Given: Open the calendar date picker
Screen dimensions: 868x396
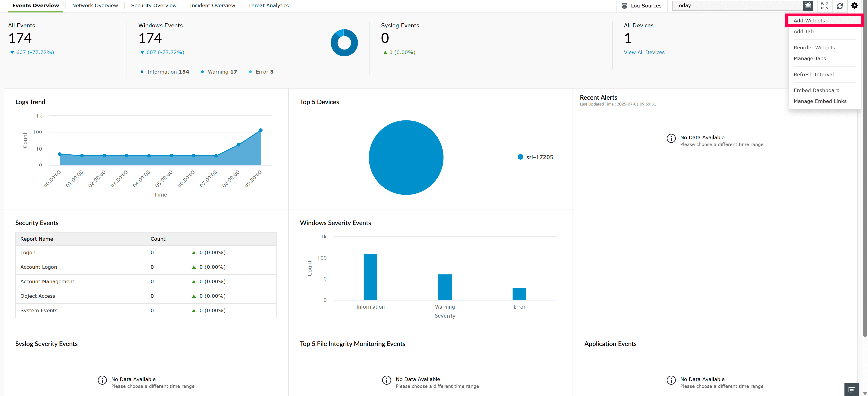Looking at the screenshot, I should [807, 5].
